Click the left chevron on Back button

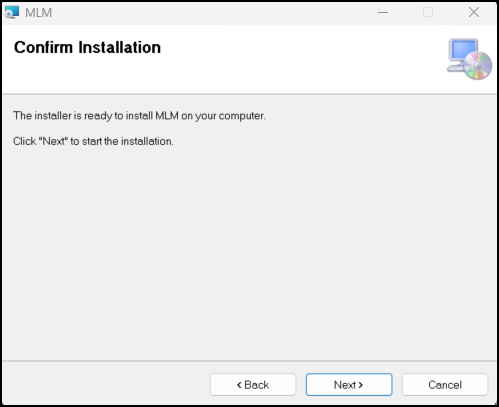pyautogui.click(x=239, y=385)
